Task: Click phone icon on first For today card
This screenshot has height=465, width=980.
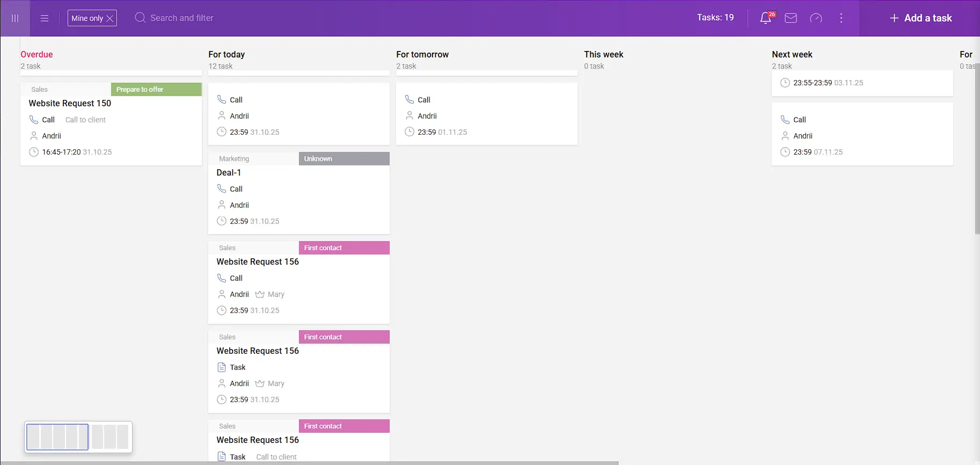Action: click(222, 100)
